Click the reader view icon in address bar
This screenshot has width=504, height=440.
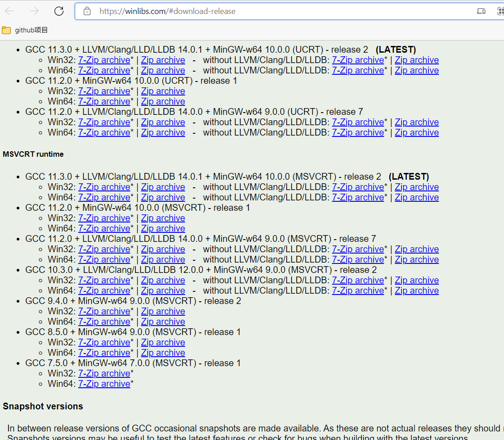[481, 11]
